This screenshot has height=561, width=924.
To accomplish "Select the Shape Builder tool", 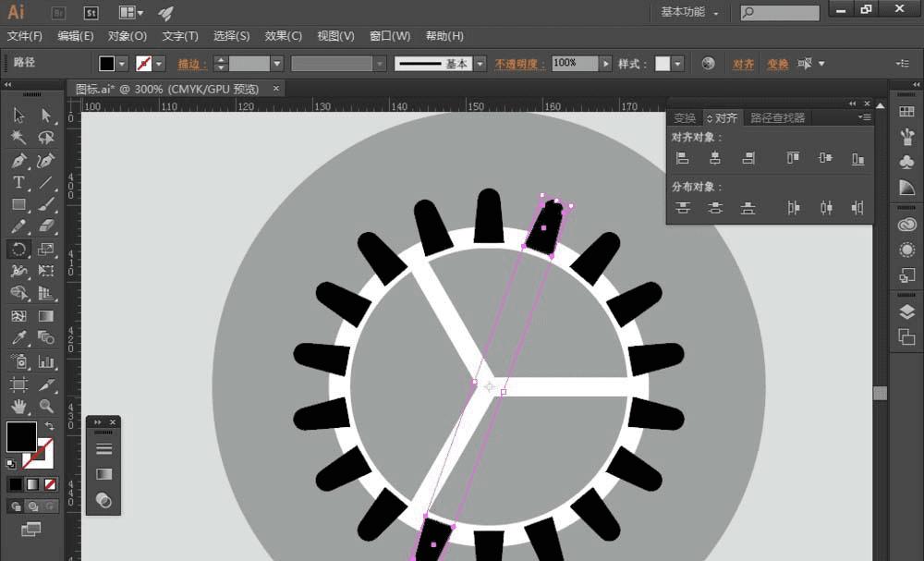I will 18,293.
